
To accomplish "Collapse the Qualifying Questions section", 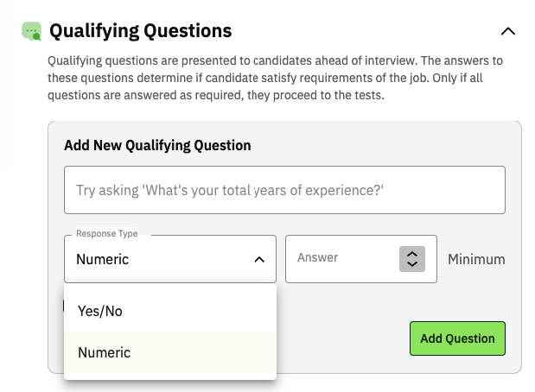I will tap(508, 31).
